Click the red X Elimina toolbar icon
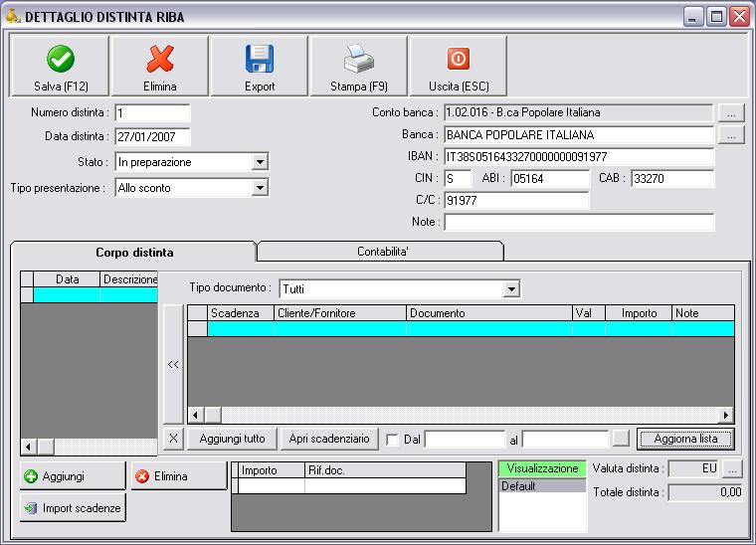 [160, 59]
